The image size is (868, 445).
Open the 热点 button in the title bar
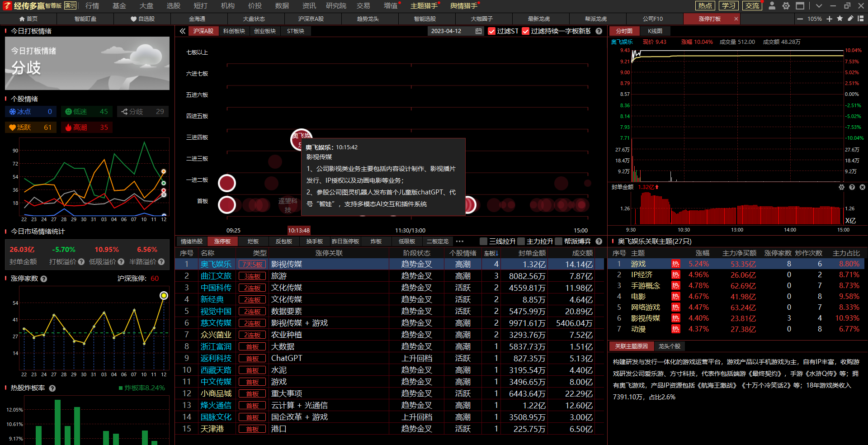point(705,6)
